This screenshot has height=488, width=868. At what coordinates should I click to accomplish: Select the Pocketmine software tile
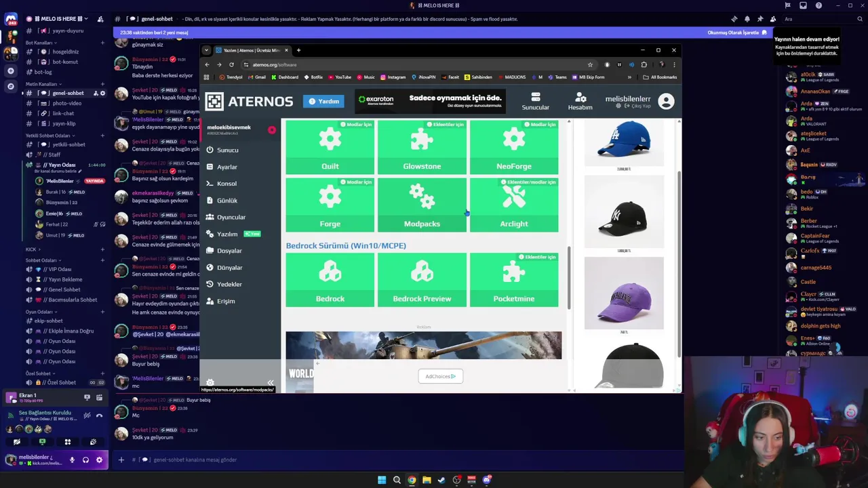(514, 280)
